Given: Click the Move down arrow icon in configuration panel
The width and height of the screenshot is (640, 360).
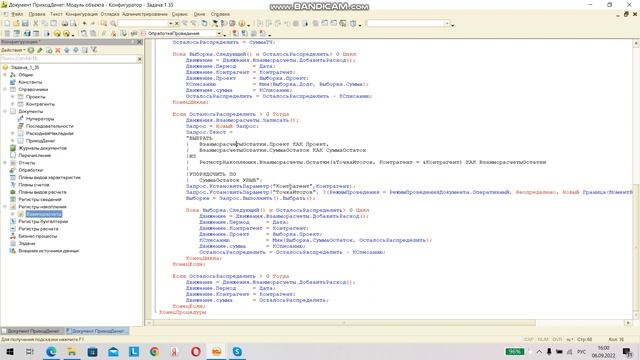Looking at the screenshot, I should [76, 50].
